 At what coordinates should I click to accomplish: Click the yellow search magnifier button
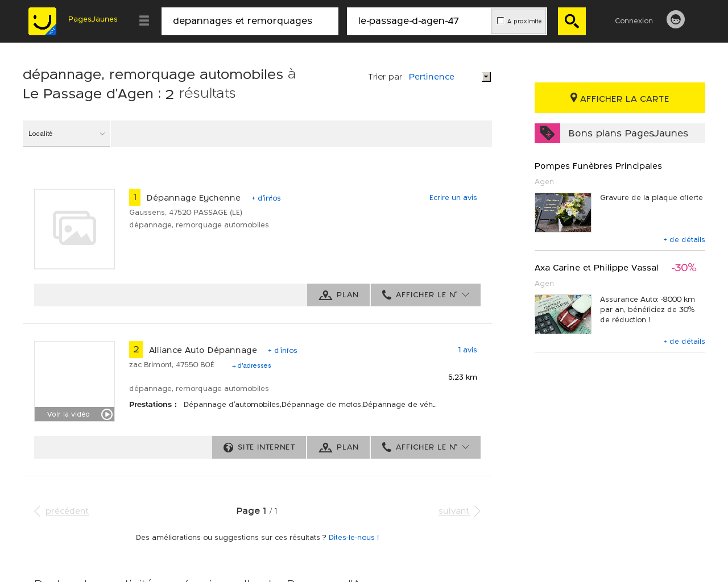coord(572,21)
